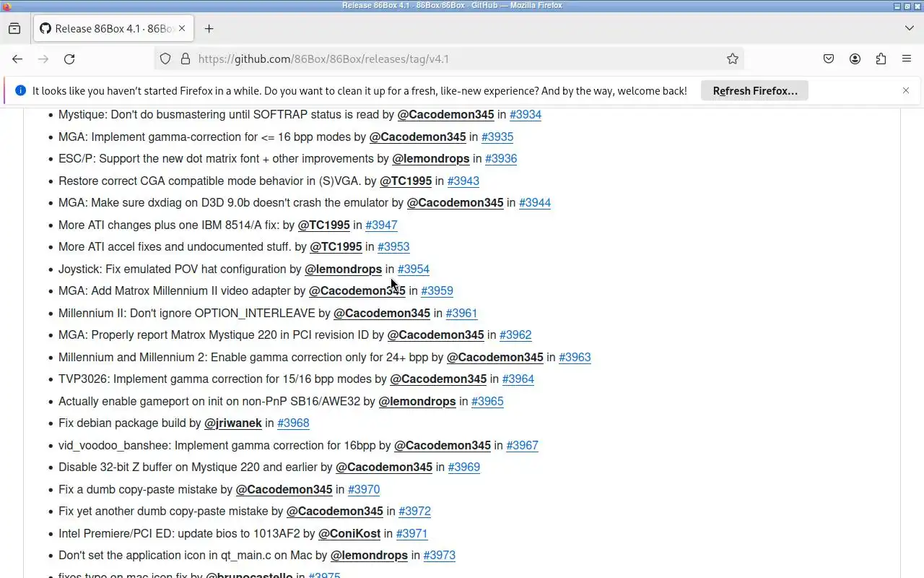
Task: Visit @TC1995 on CGA compatible mode line
Action: [x=406, y=181]
